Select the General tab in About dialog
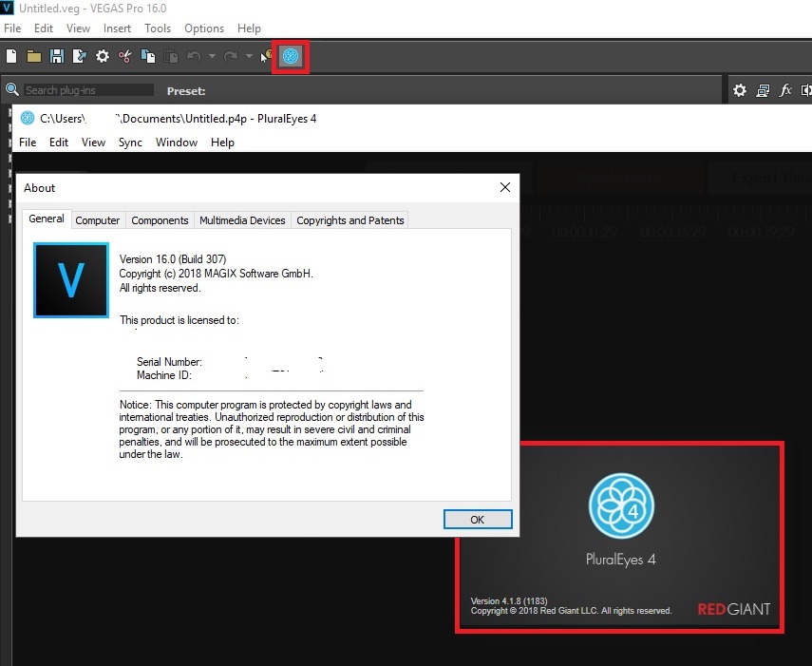812x666 pixels. (x=47, y=219)
